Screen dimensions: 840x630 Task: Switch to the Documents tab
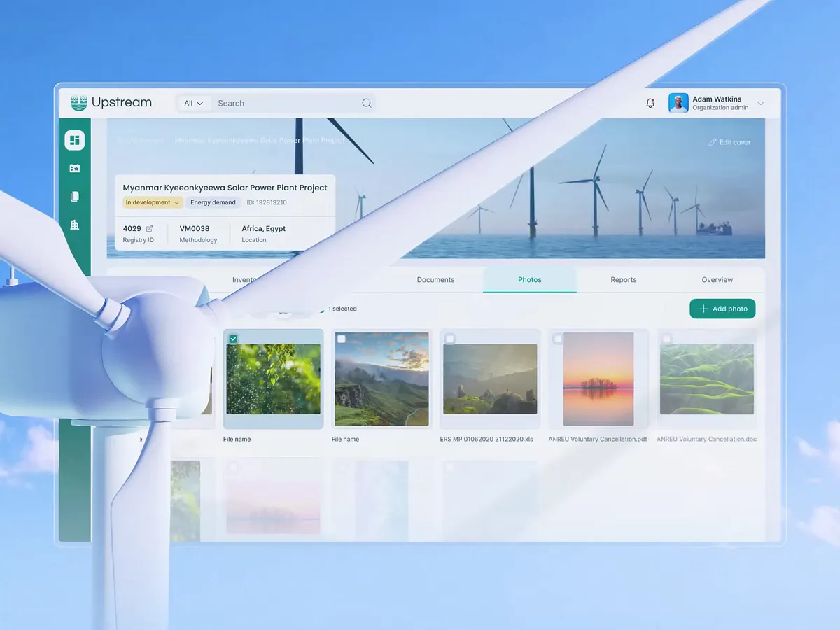(435, 279)
